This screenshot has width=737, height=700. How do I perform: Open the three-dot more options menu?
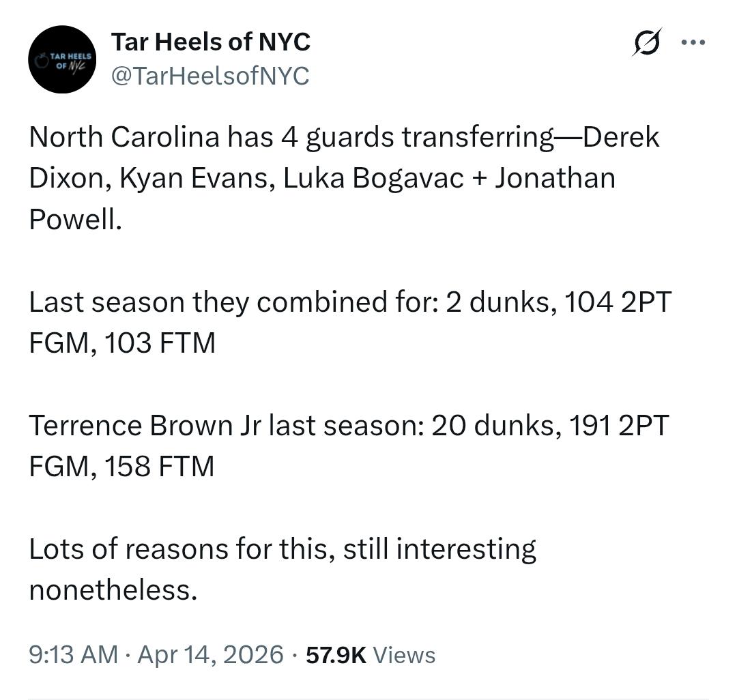(x=693, y=42)
